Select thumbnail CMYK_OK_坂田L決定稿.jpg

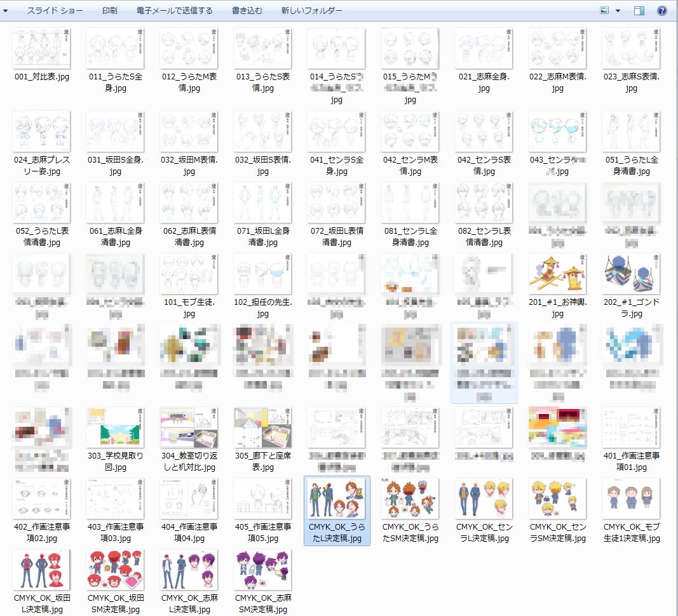click(42, 570)
